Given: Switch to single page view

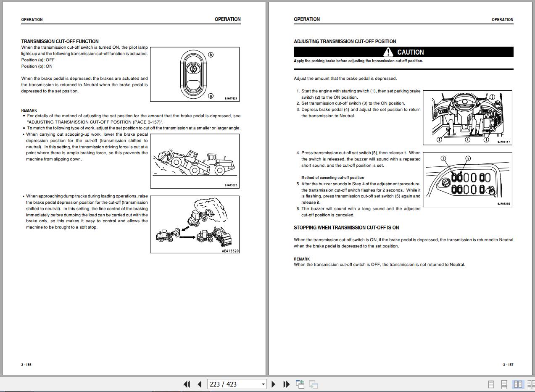Looking at the screenshot, I should tap(491, 384).
